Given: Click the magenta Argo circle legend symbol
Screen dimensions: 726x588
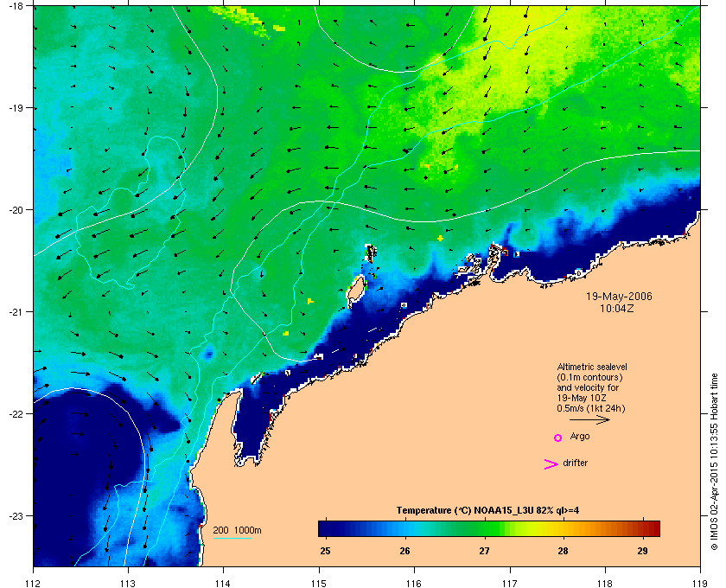Looking at the screenshot, I should 558,438.
